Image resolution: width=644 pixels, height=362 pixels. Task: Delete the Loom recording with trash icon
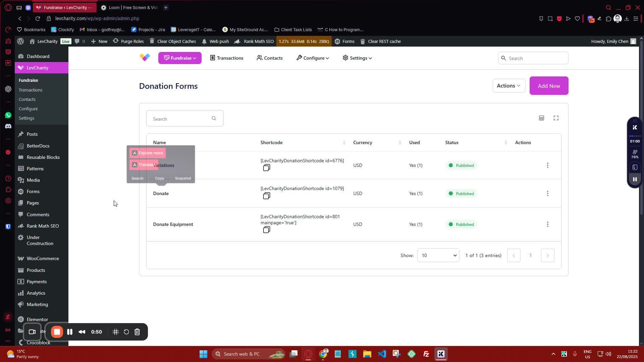[137, 332]
